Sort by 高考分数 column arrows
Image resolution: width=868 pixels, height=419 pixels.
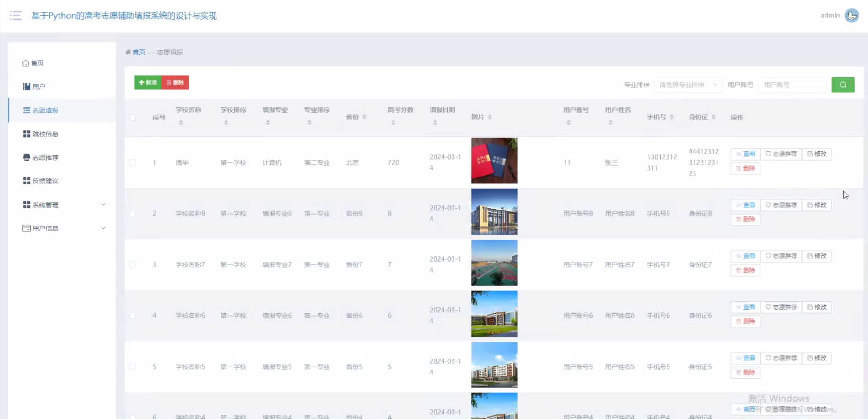[x=393, y=123]
